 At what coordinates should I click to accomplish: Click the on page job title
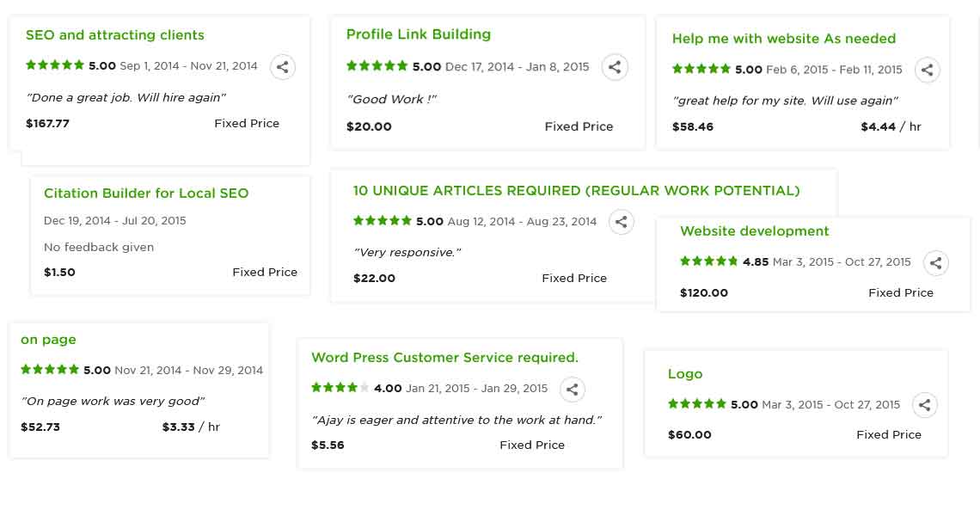click(x=48, y=340)
